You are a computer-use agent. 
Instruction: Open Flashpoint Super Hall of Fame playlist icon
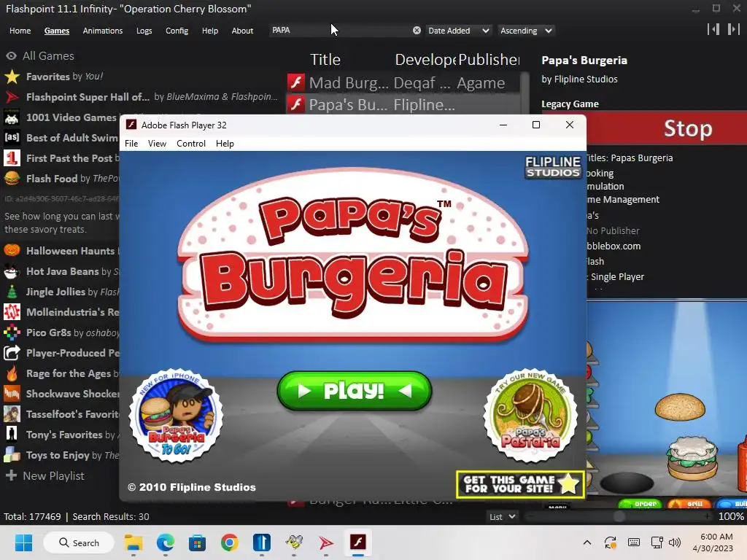click(12, 97)
